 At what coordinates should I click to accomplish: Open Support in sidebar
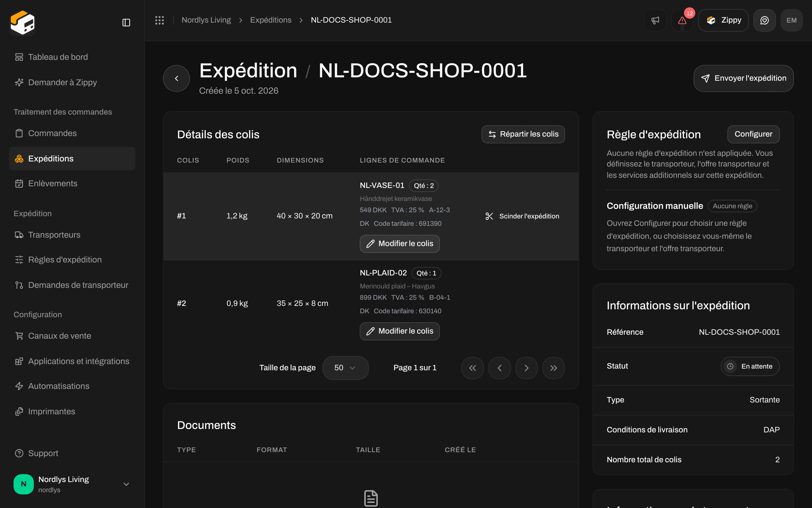[72, 453]
